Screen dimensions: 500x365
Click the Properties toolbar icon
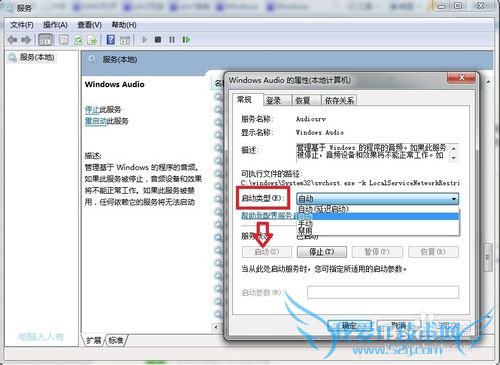(64, 40)
